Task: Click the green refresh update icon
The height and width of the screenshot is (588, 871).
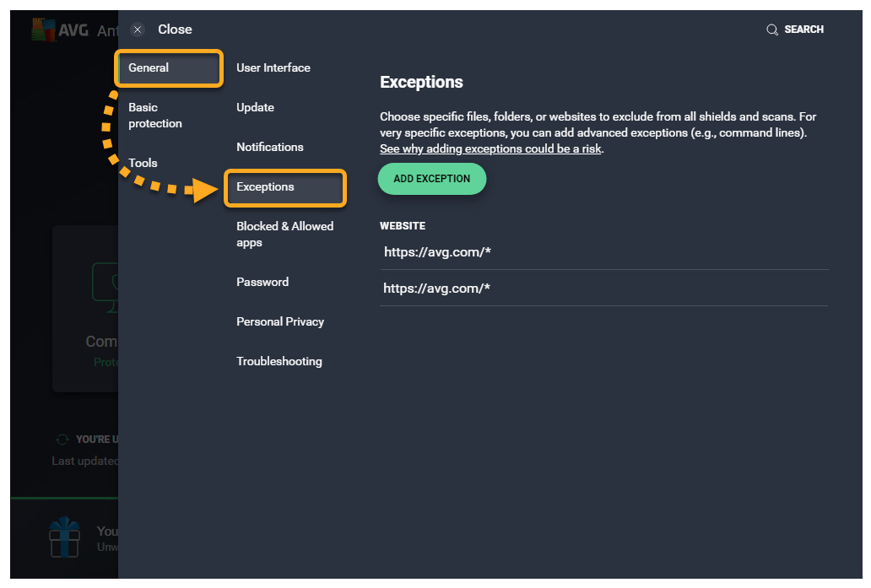Action: coord(62,440)
